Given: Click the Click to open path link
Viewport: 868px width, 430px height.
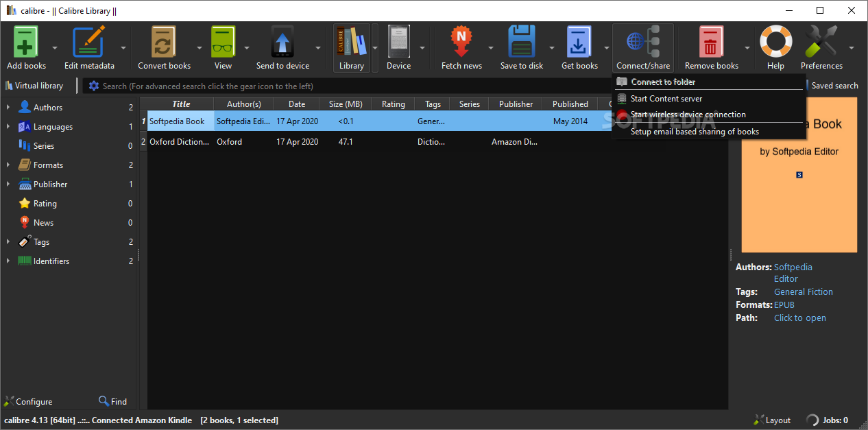Looking at the screenshot, I should 800,318.
